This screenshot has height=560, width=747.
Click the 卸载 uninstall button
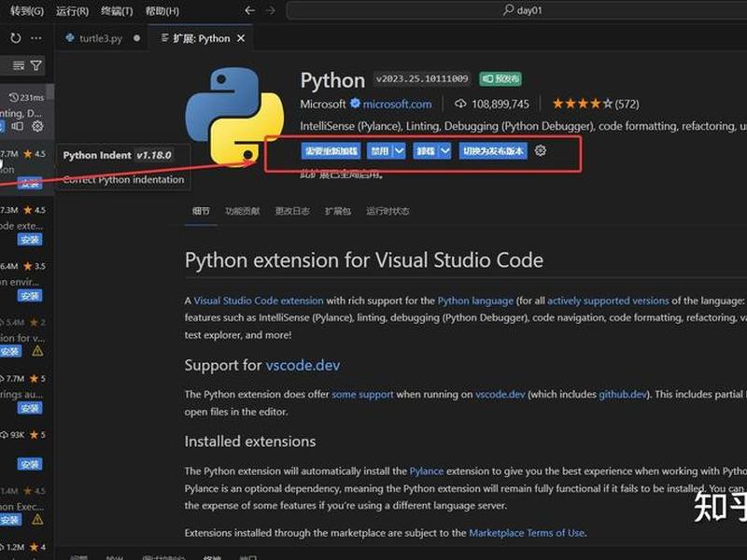pos(426,151)
